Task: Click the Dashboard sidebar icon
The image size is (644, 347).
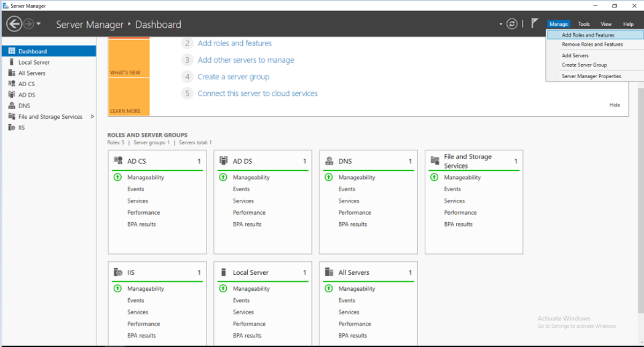Action: 12,51
